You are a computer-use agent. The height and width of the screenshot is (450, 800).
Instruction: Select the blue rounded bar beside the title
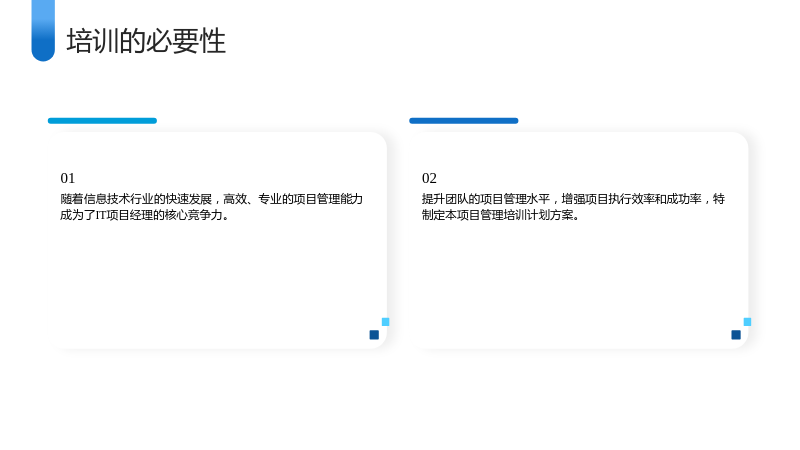point(43,31)
